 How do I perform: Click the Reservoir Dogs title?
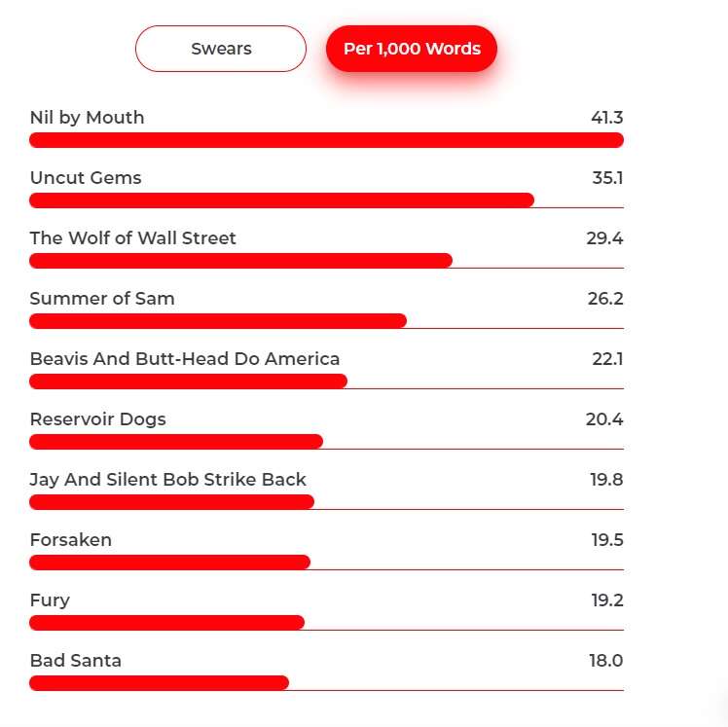(98, 419)
